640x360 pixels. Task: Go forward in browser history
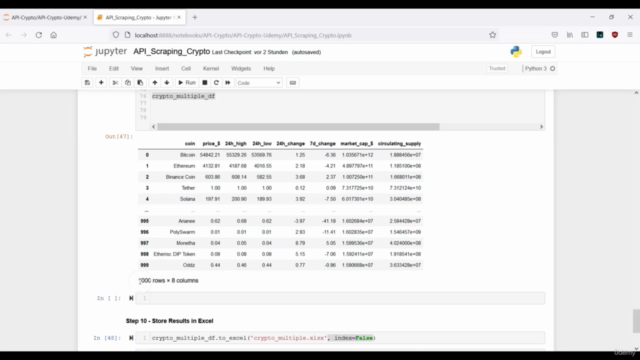click(24, 35)
